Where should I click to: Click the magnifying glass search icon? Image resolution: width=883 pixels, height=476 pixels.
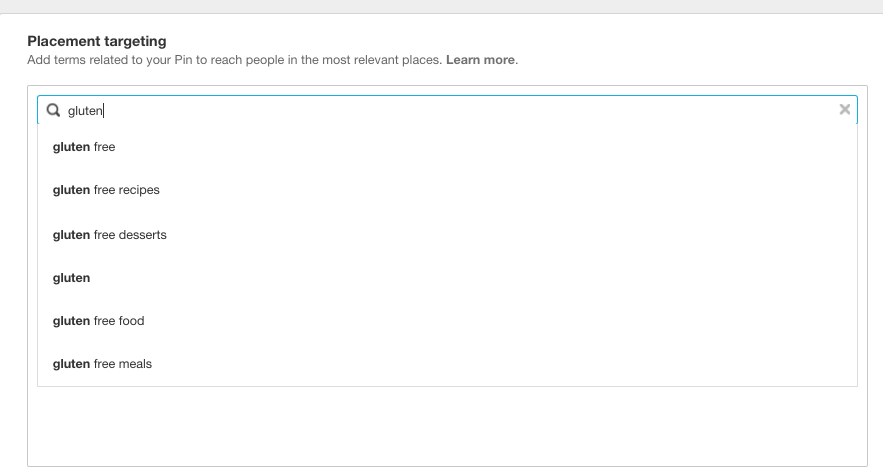point(53,111)
